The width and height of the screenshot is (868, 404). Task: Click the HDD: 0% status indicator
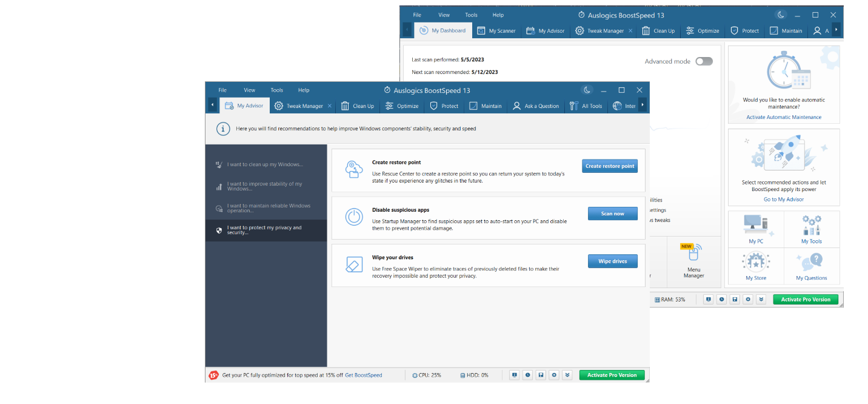pyautogui.click(x=474, y=375)
